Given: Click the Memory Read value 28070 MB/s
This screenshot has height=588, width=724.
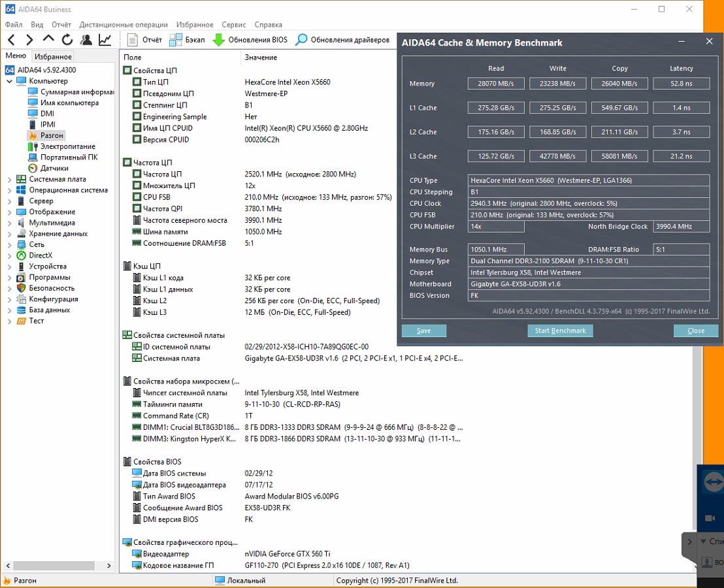Looking at the screenshot, I should (x=496, y=84).
